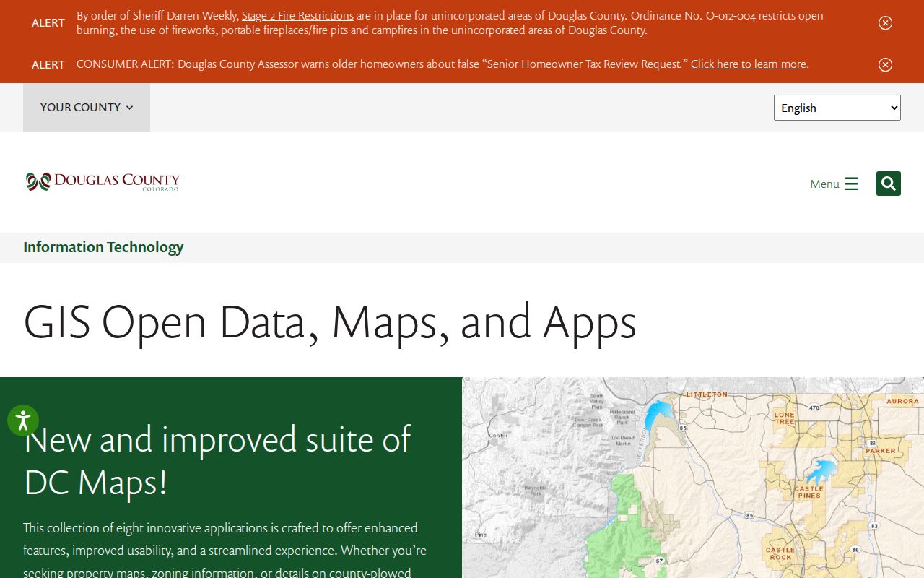
Task: Click the Douglas County map image
Action: (693, 478)
